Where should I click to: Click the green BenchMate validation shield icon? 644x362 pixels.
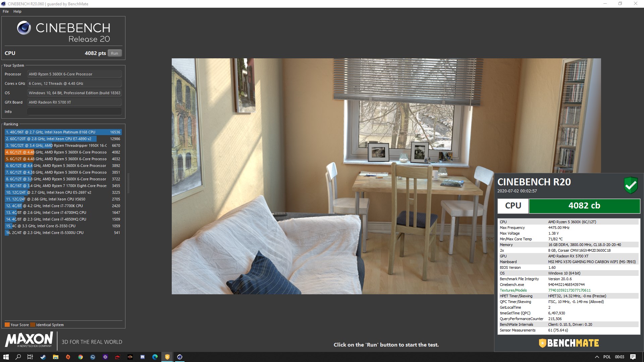[x=631, y=185]
